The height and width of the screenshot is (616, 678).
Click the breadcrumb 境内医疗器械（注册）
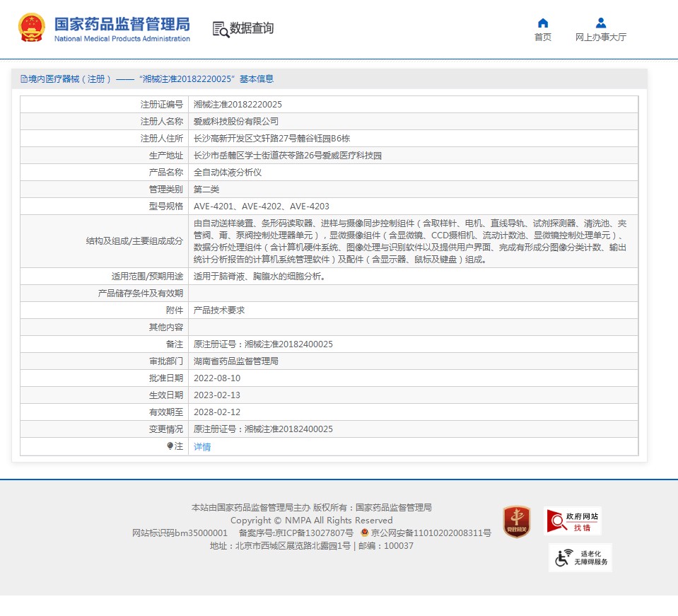69,79
